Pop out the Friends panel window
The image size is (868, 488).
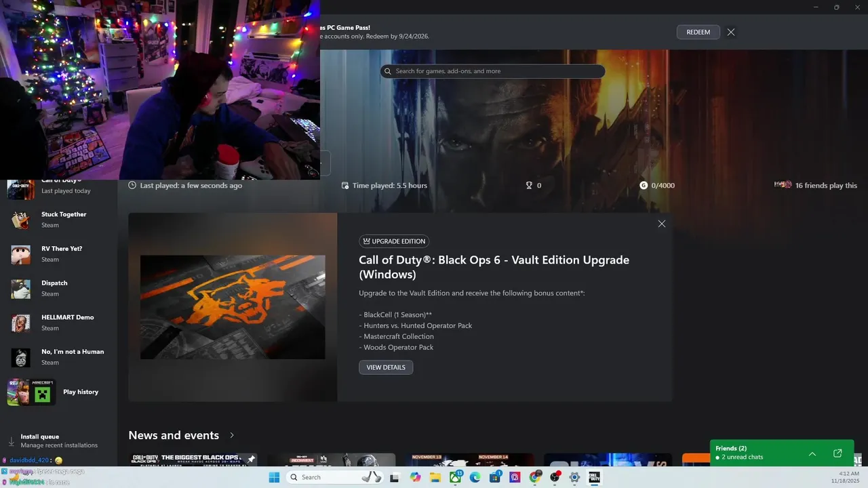point(837,453)
